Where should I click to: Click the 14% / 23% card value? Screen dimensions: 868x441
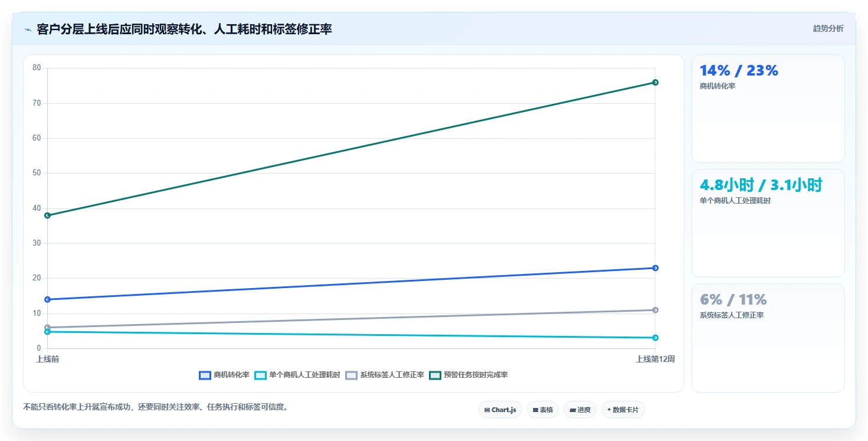739,71
